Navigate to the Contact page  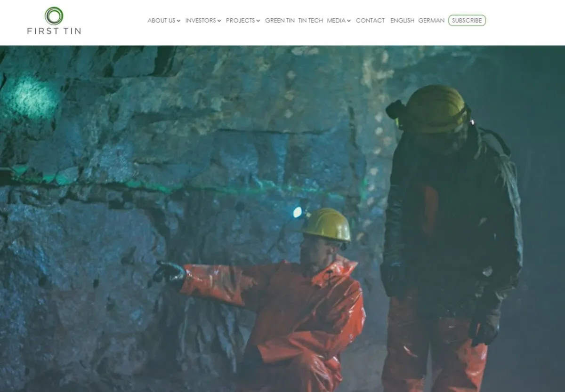point(370,21)
